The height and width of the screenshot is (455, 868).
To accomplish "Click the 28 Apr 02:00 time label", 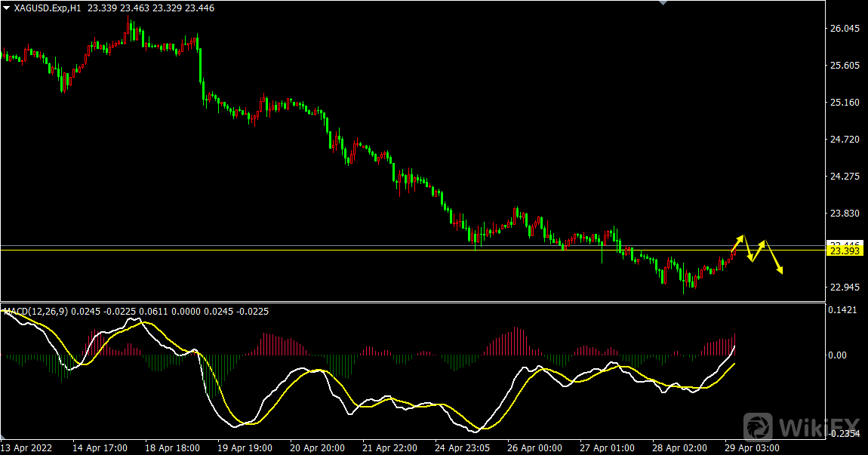I will 680,447.
